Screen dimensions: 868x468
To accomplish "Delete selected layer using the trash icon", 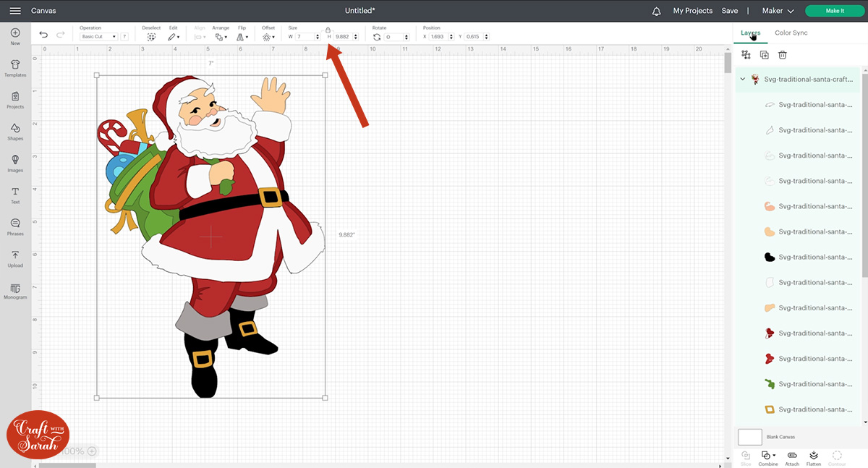I will click(782, 54).
